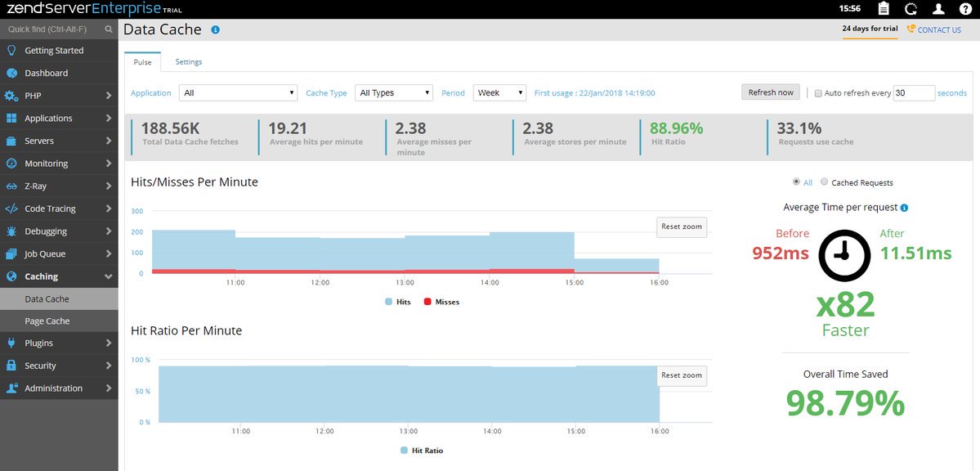Expand the Z-Ray menu chevron
The width and height of the screenshot is (980, 471).
[x=109, y=186]
